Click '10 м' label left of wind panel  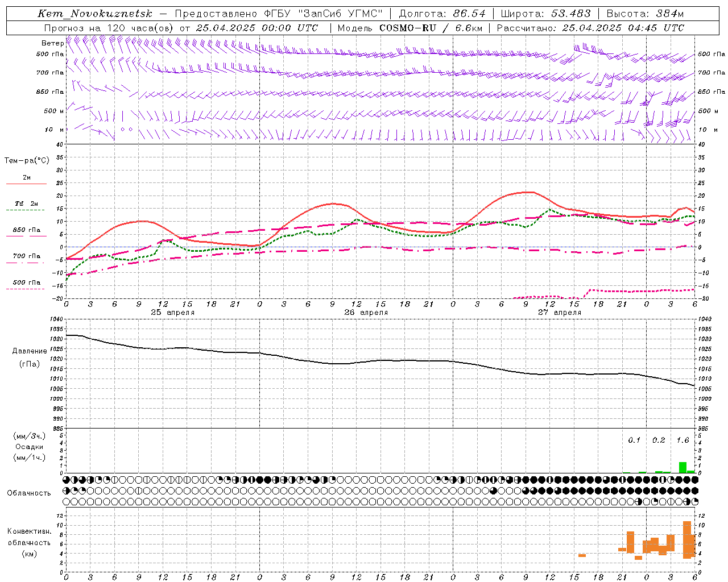[x=55, y=130]
